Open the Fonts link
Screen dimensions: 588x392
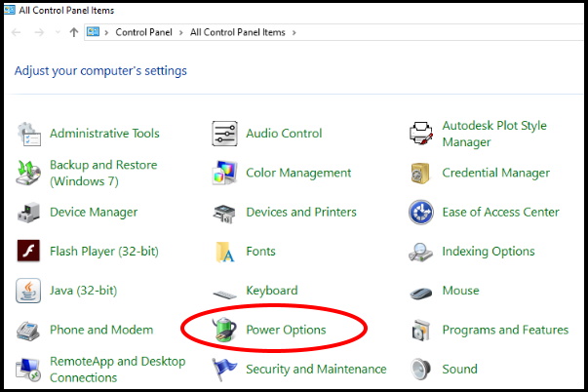pos(260,252)
